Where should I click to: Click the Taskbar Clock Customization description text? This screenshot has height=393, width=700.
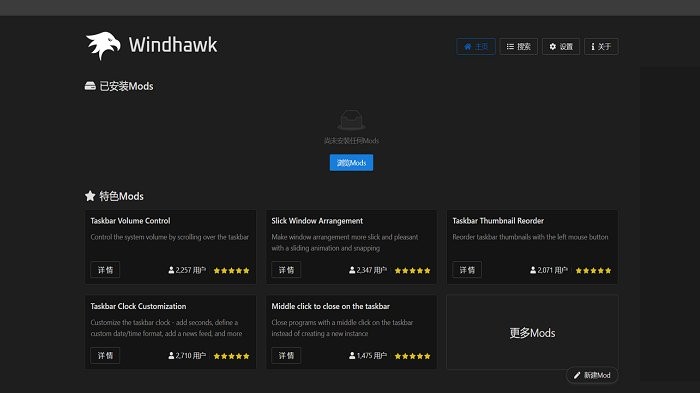pyautogui.click(x=166, y=328)
